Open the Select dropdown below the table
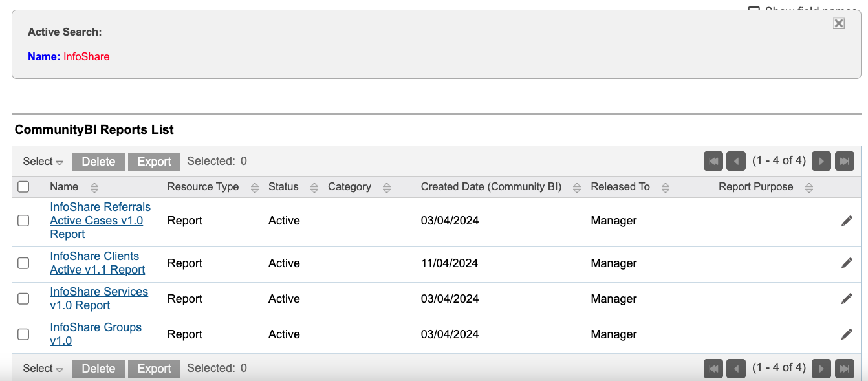The image size is (868, 381). (x=42, y=368)
